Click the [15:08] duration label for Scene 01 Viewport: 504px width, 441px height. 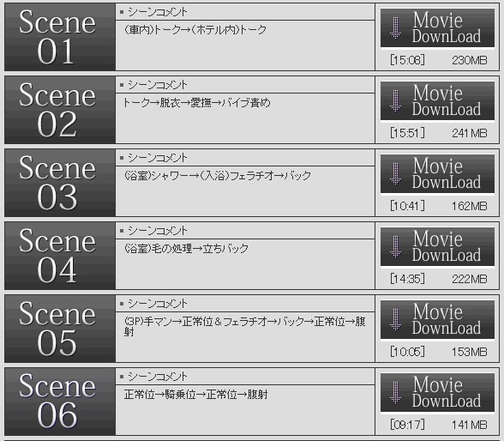407,60
